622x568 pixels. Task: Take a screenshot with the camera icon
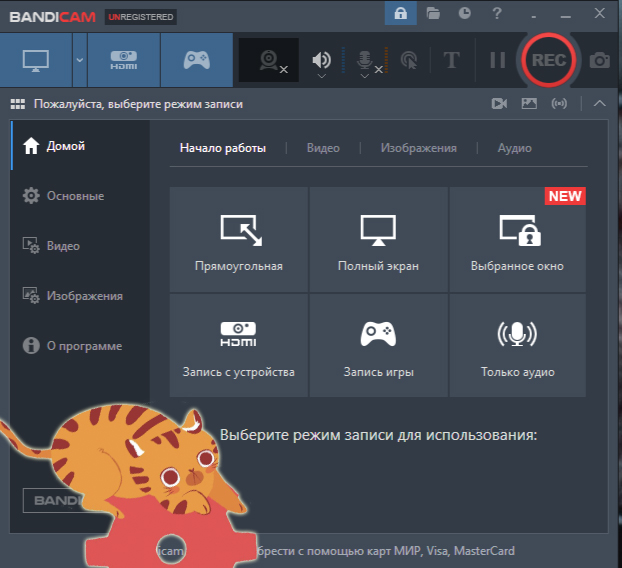point(599,60)
